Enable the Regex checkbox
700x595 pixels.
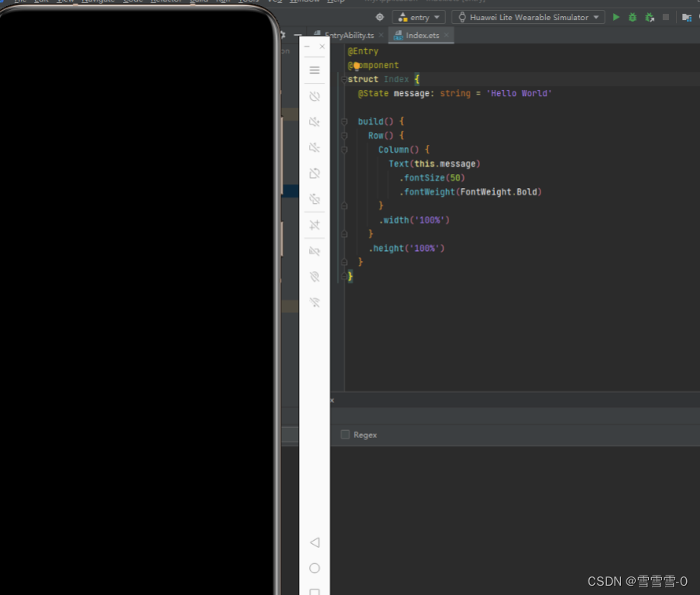tap(345, 435)
